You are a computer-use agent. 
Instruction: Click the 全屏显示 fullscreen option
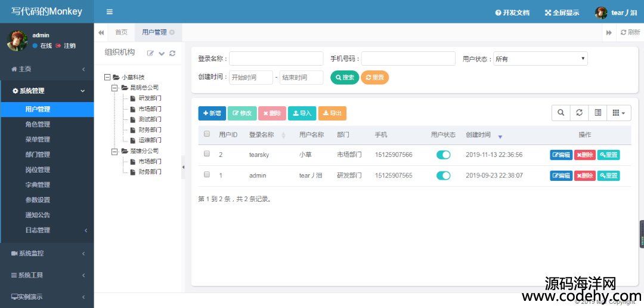[x=562, y=13]
